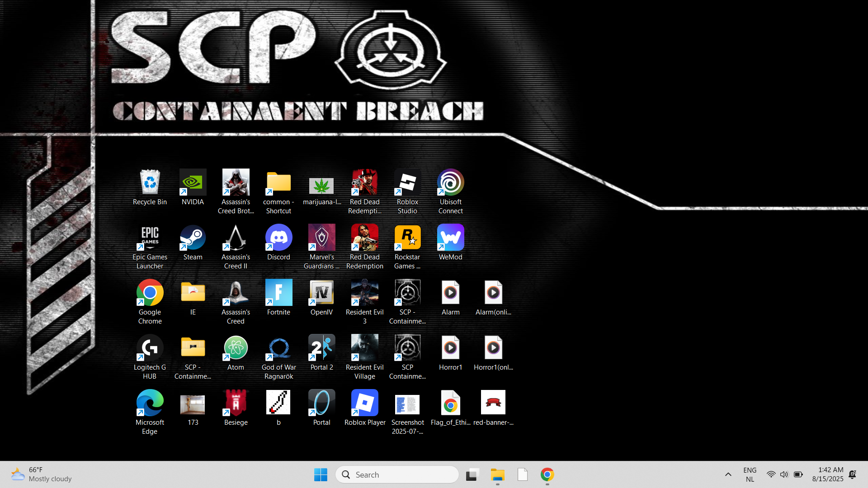Select the Assassin's Creed II icon
Screen dimensions: 868x488
[236, 247]
